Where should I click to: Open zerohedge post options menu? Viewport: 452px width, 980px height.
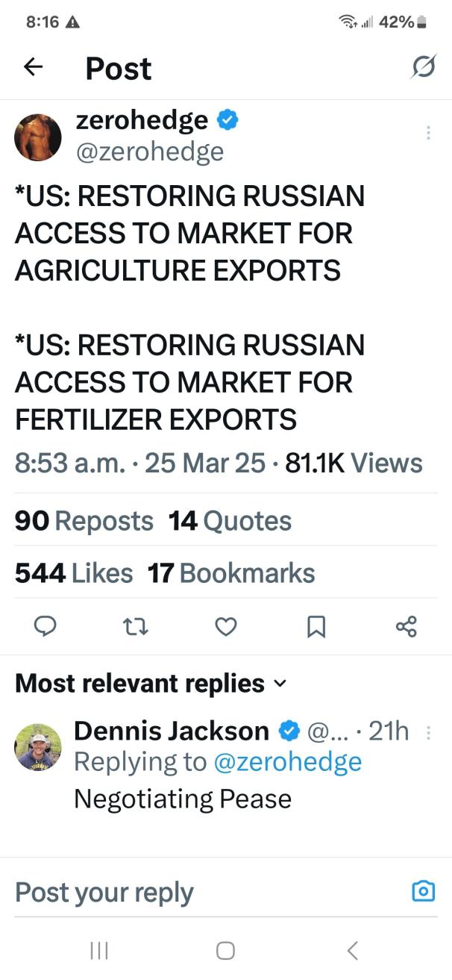pos(428,133)
